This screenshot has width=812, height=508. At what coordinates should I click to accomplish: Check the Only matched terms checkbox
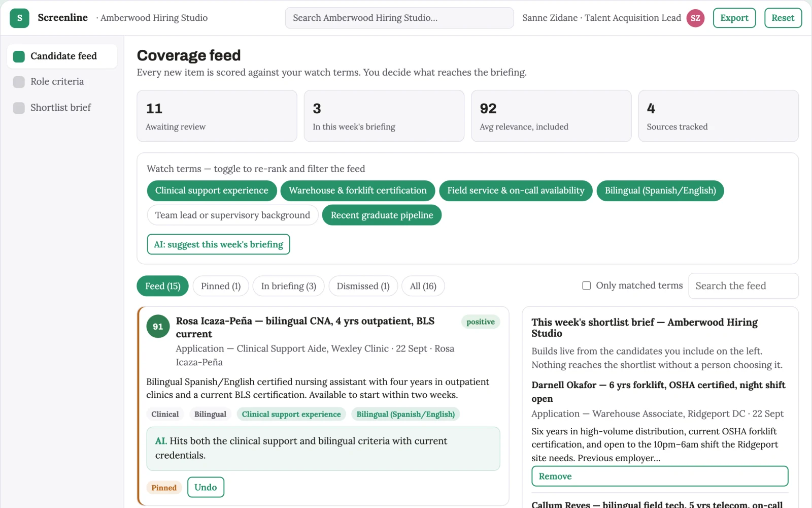586,285
